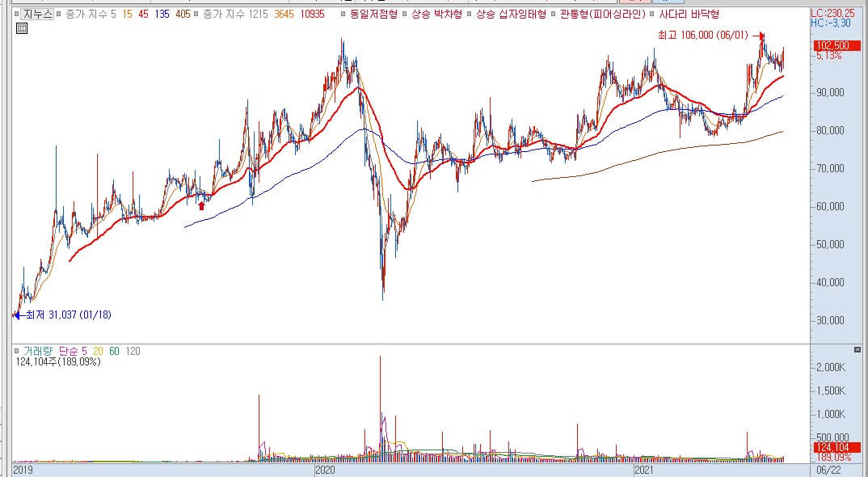Image resolution: width=868 pixels, height=477 pixels.
Task: Click the 5.13% change value under the price tag
Action: (828, 56)
